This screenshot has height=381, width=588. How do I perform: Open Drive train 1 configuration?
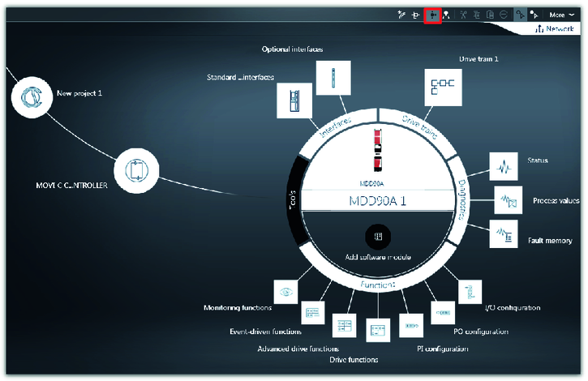(x=444, y=86)
